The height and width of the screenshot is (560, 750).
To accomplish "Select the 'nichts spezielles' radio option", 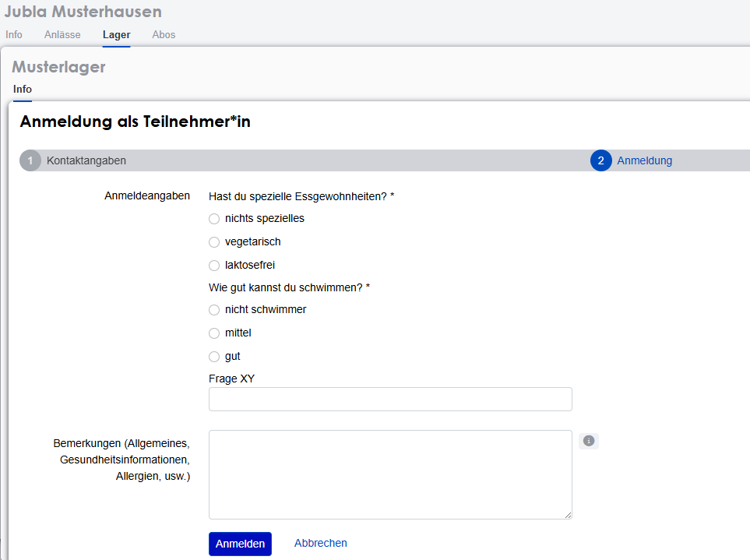I will tap(214, 219).
